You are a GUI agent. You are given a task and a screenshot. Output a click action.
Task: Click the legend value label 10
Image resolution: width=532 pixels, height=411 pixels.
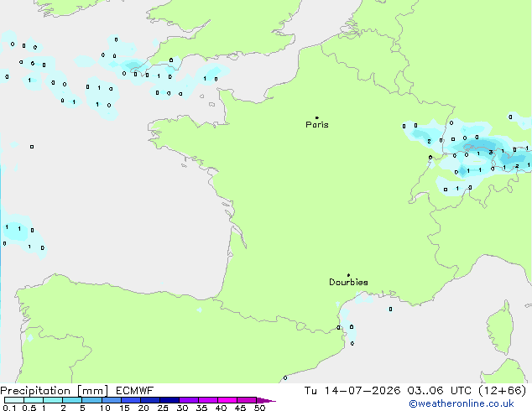coord(105,408)
